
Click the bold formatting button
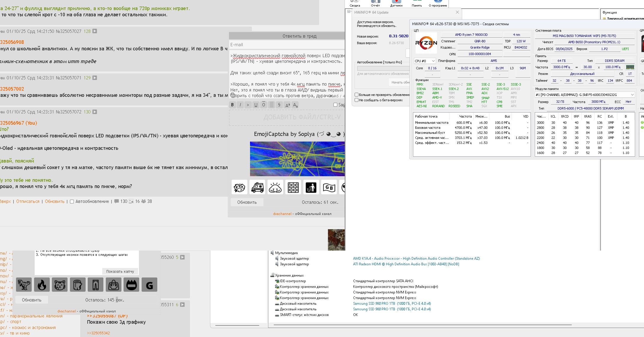(233, 105)
